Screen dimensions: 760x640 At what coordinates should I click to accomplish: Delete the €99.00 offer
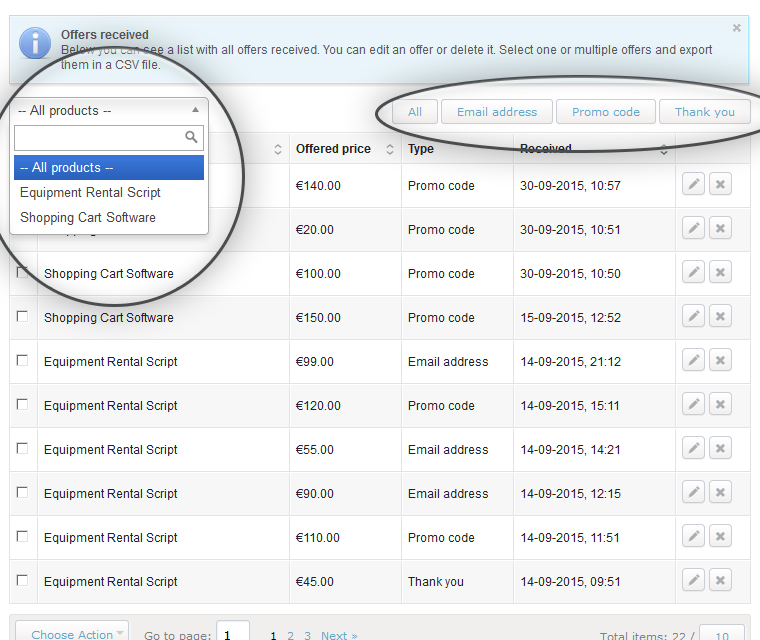tap(720, 360)
